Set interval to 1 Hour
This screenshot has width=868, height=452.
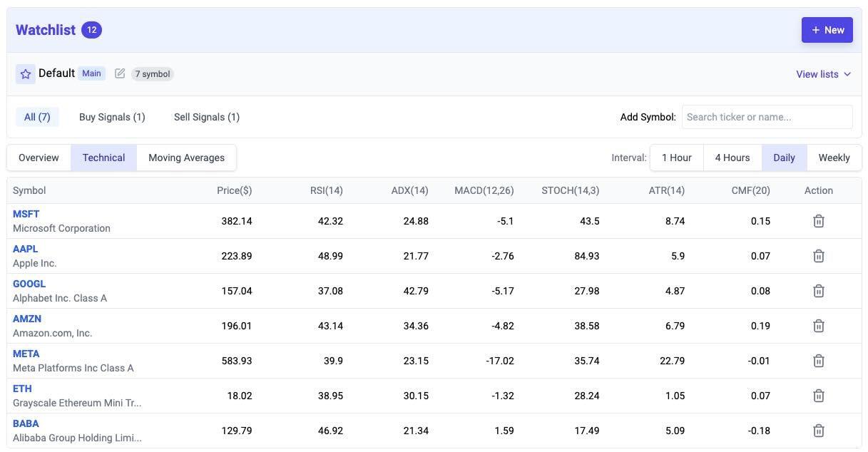coord(677,158)
